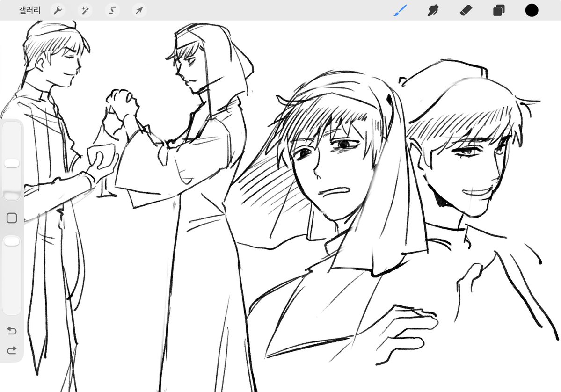Open the 갤러리 (Gallery) view
561x392 pixels.
click(29, 10)
